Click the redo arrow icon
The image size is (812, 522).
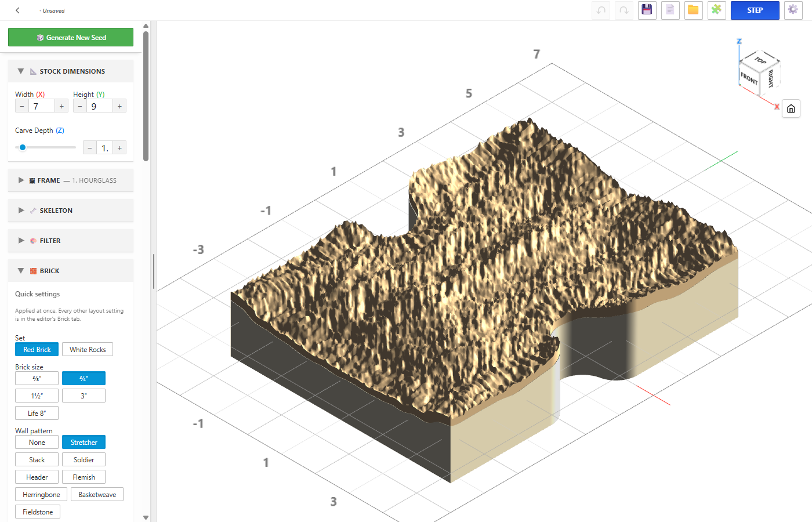pos(624,10)
